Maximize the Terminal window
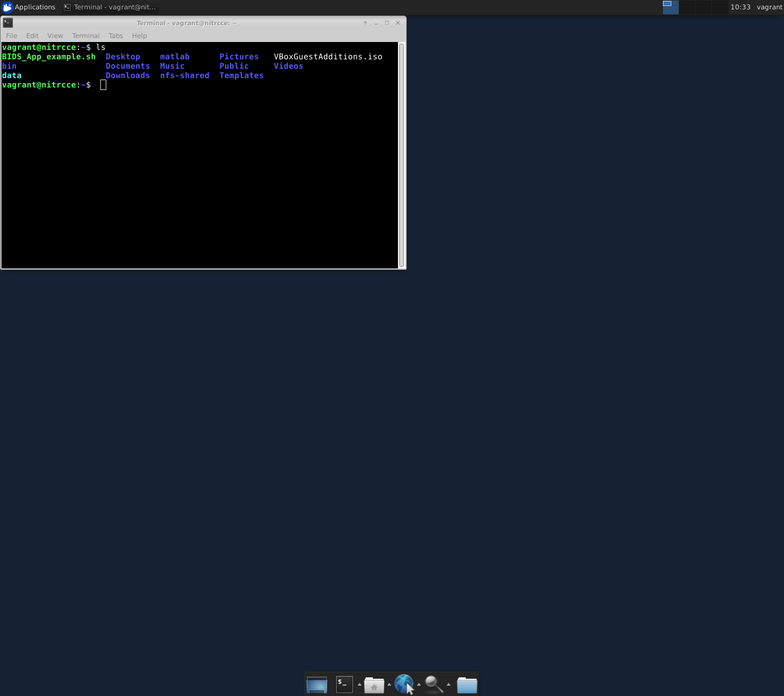Viewport: 784px width, 696px height. tap(387, 23)
